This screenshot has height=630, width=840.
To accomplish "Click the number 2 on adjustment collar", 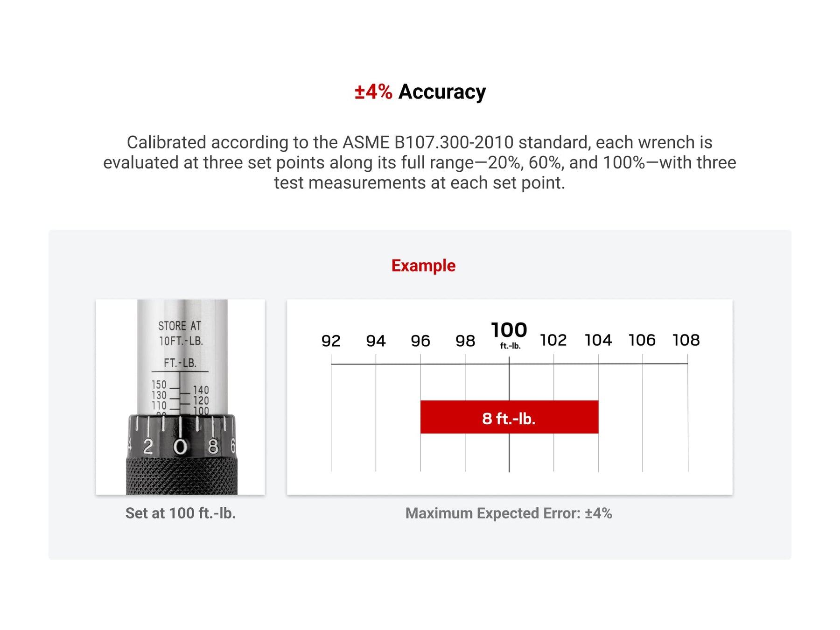I will [x=148, y=447].
